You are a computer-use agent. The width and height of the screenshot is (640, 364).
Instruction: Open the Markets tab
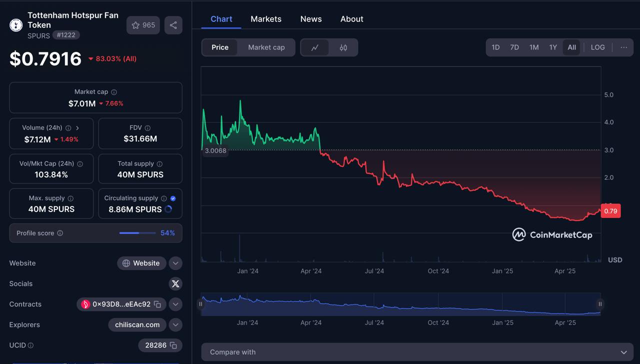(266, 19)
